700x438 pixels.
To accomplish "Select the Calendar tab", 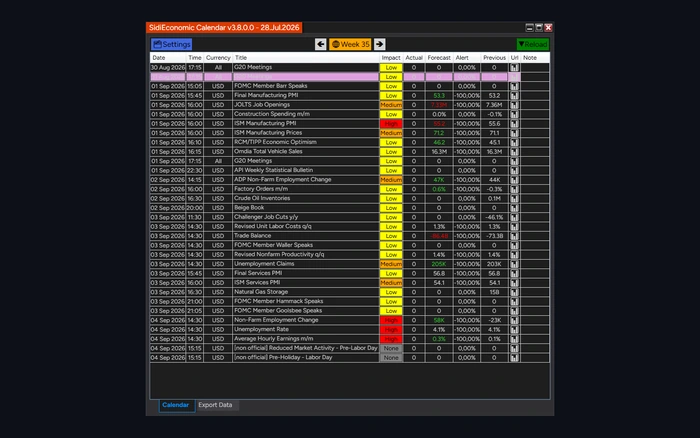I will pyautogui.click(x=175, y=405).
